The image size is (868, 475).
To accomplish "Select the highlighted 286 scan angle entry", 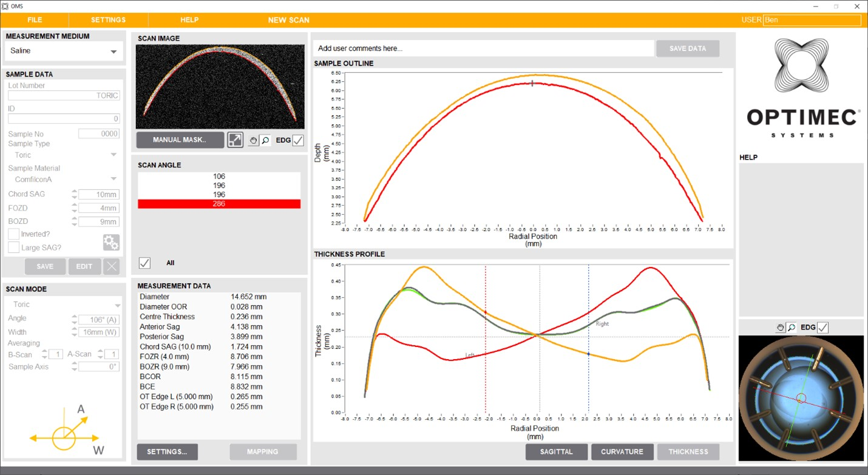I will click(219, 203).
